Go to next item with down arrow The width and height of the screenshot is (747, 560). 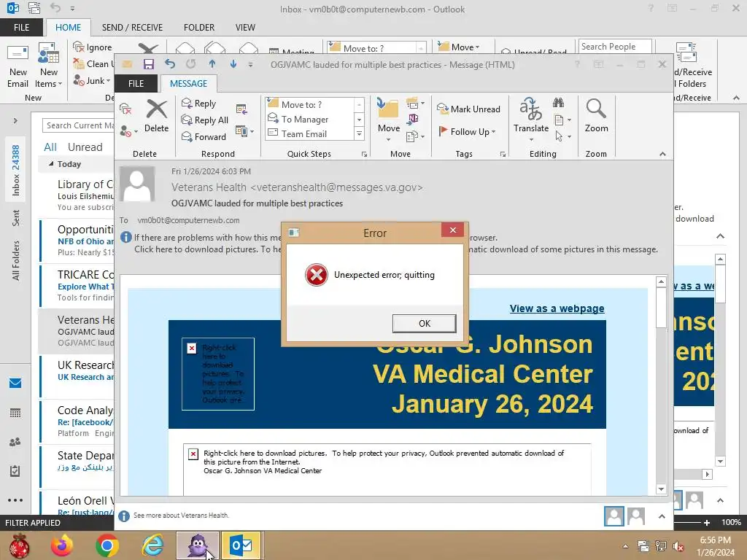[233, 64]
